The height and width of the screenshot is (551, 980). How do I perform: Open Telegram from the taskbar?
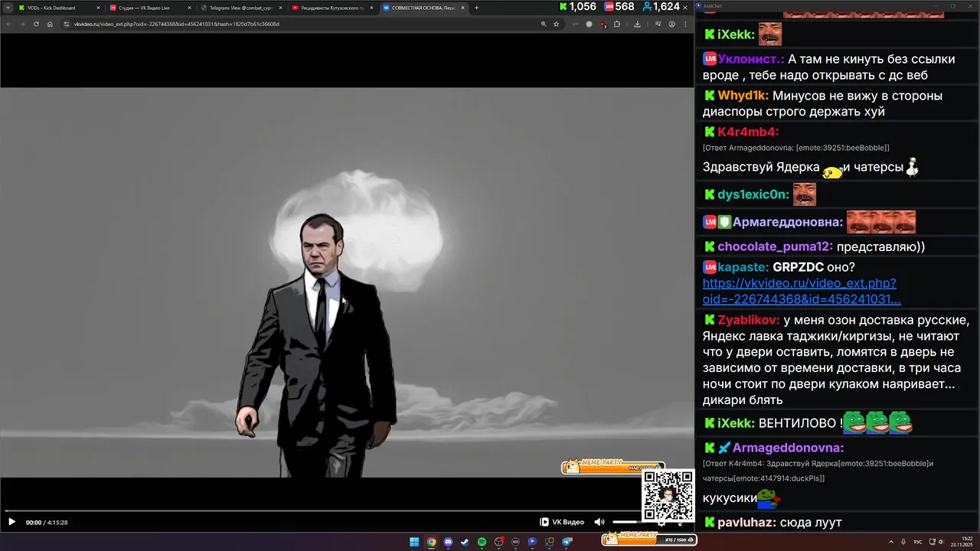(x=567, y=542)
